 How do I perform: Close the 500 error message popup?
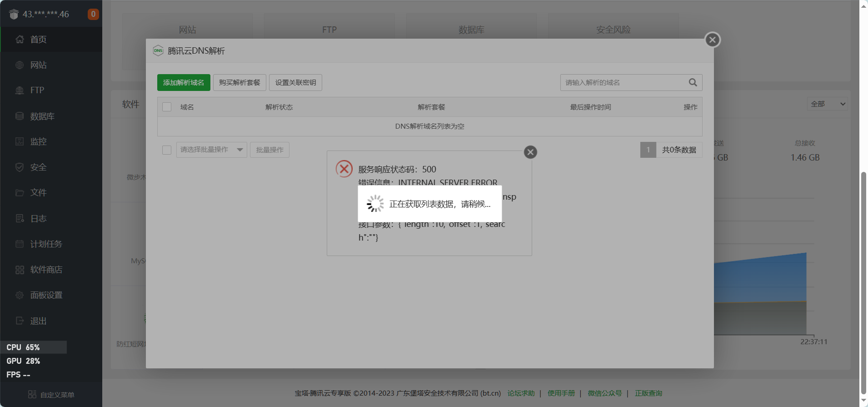[x=530, y=152]
